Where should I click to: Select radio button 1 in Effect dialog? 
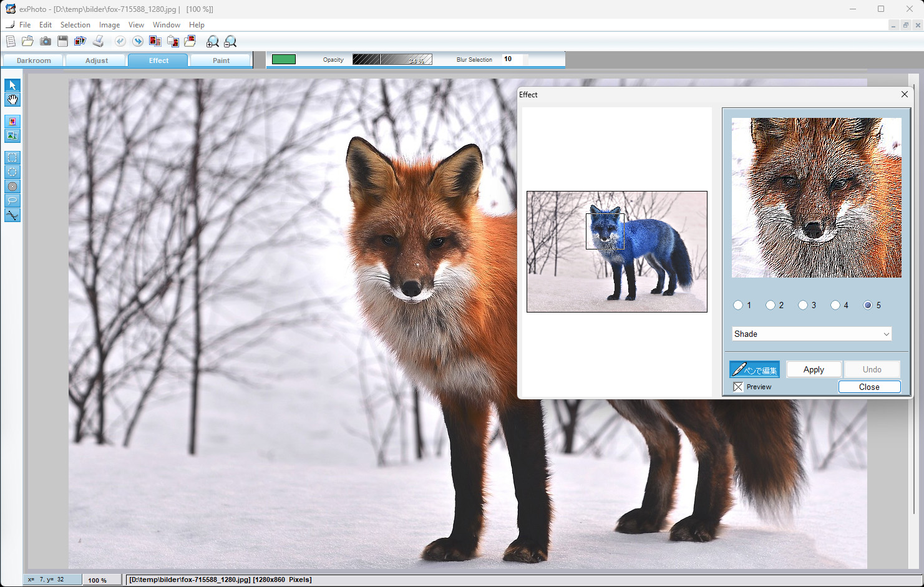click(738, 305)
